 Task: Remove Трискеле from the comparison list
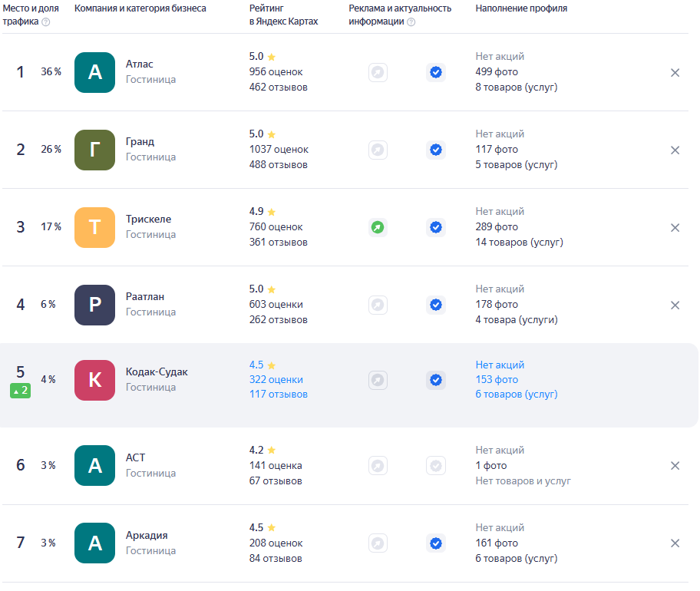pos(675,228)
